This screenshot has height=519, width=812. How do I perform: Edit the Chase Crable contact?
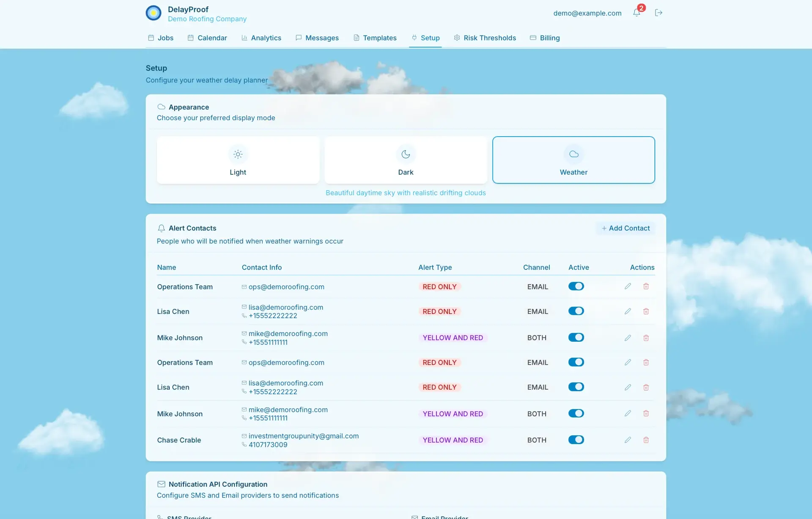pos(628,440)
